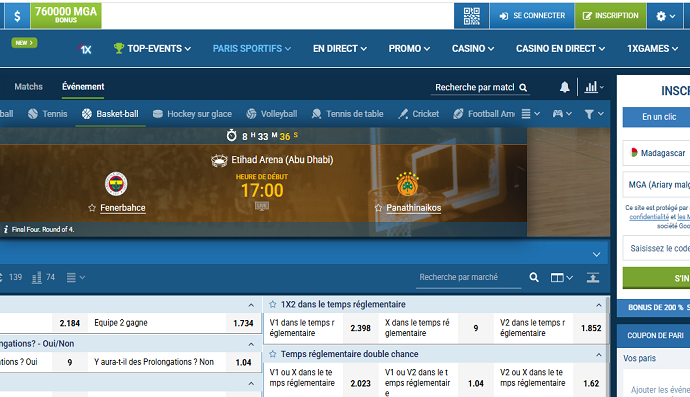Click the notification bell icon

[565, 87]
